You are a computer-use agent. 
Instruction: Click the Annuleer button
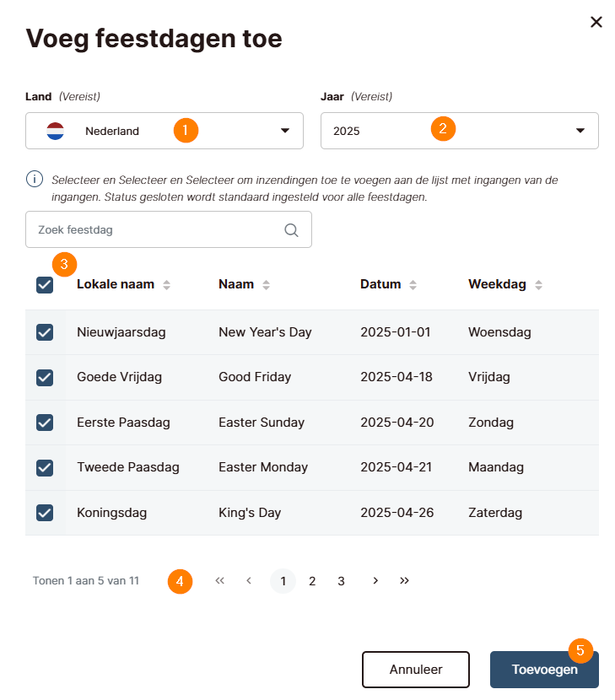(415, 670)
